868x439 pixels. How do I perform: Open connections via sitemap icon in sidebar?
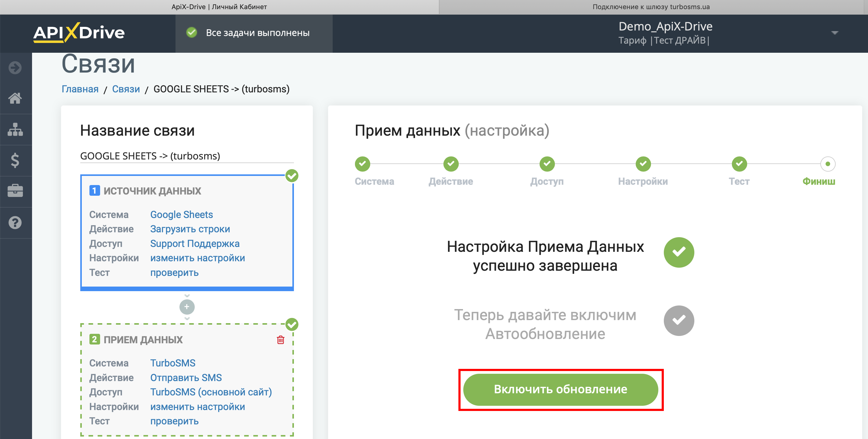(15, 129)
